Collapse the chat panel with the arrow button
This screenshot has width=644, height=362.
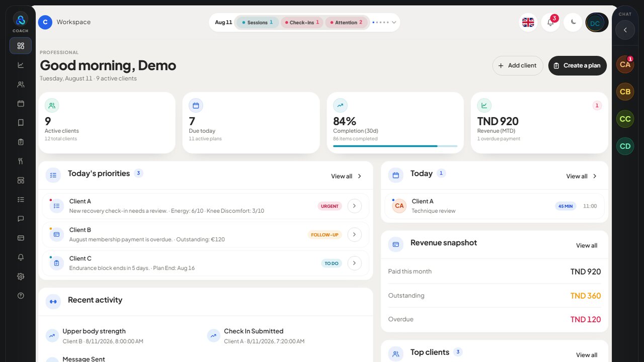coord(625,30)
